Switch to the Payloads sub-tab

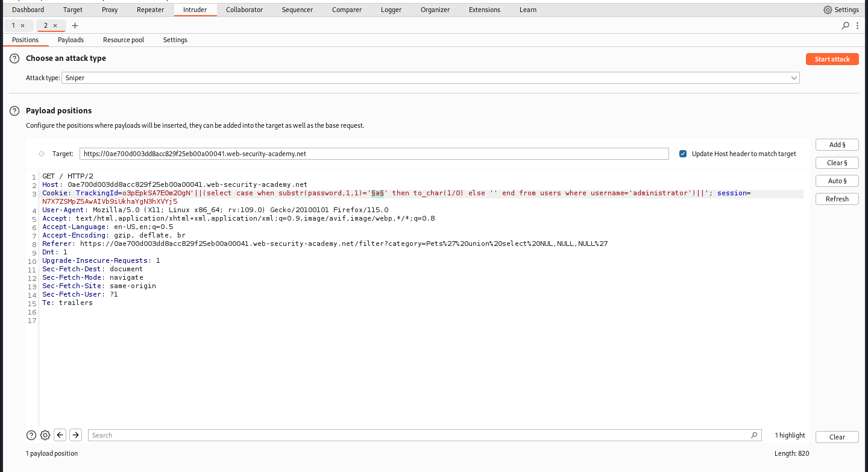click(x=71, y=40)
